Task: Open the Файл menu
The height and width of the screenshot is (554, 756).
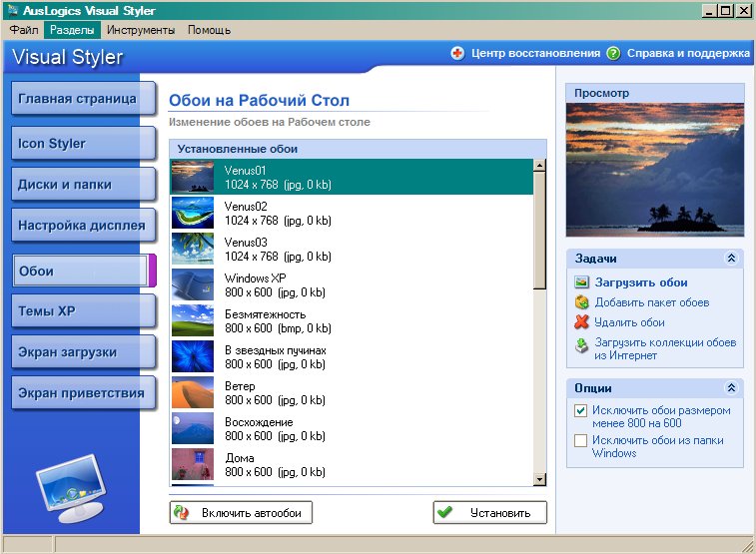Action: coord(24,30)
